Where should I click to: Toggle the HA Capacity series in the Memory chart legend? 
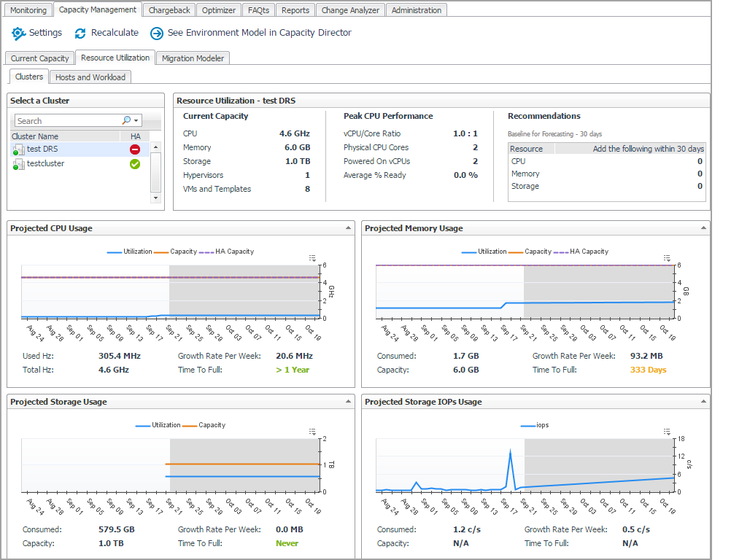[588, 252]
